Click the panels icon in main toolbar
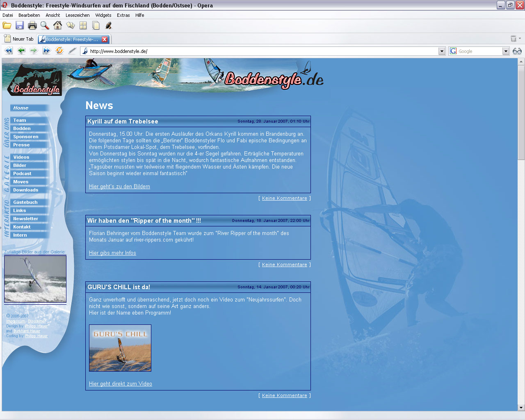This screenshot has height=420, width=525. pos(71,25)
